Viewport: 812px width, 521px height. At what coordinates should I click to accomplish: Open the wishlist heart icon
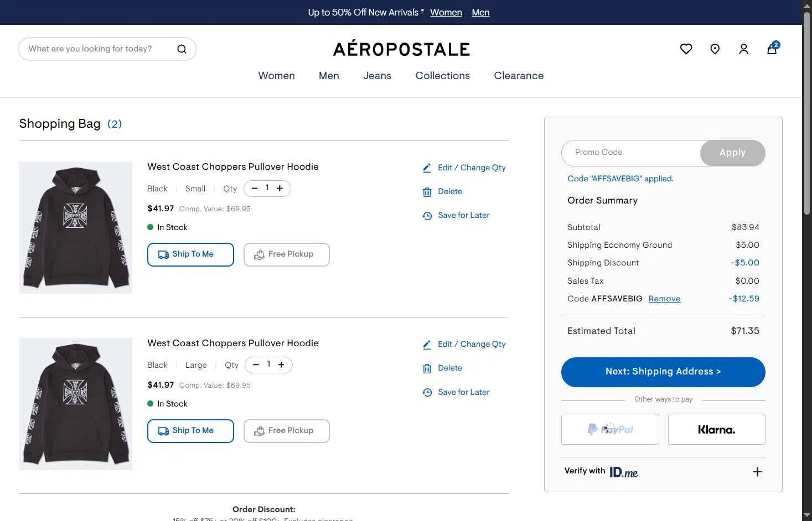(686, 49)
